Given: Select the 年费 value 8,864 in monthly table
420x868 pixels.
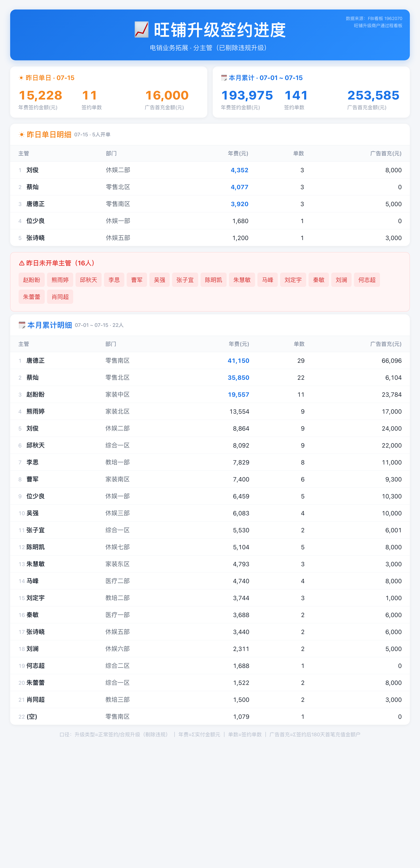Looking at the screenshot, I should pyautogui.click(x=241, y=429).
